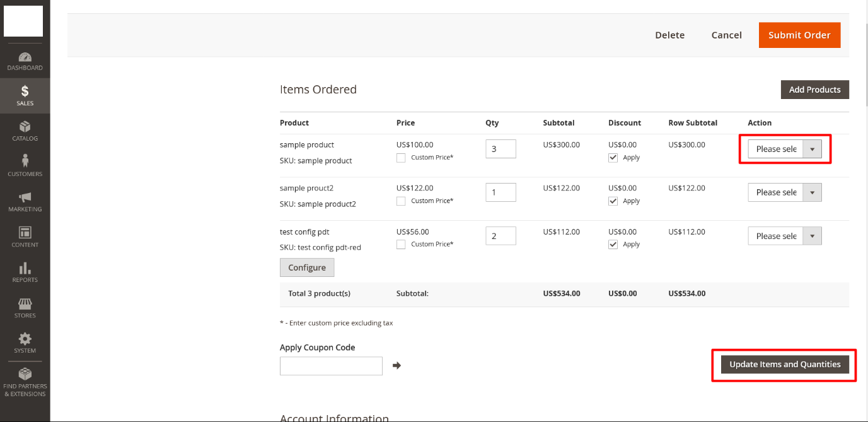Click the System gear icon

25,339
